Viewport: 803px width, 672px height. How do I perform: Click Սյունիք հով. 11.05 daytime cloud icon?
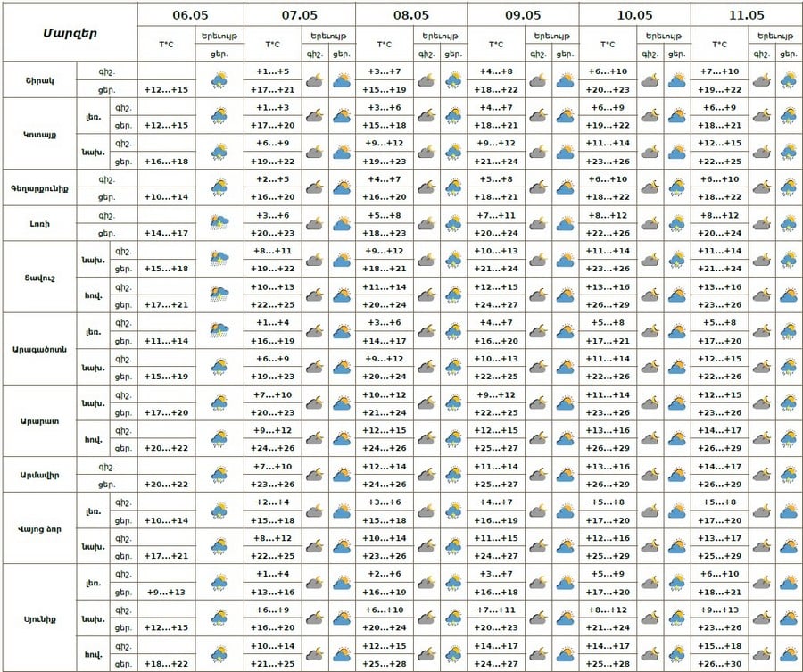click(789, 654)
